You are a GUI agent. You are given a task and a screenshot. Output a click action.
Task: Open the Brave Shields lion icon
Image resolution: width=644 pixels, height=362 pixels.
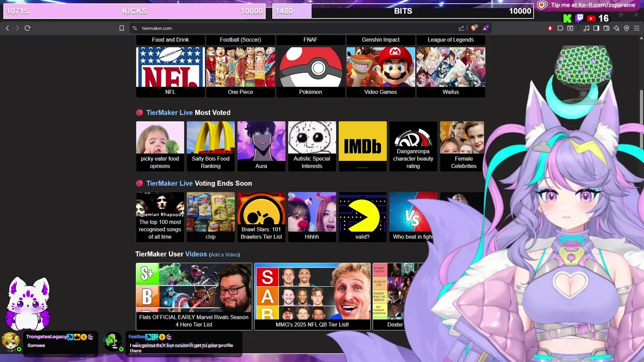[x=474, y=28]
